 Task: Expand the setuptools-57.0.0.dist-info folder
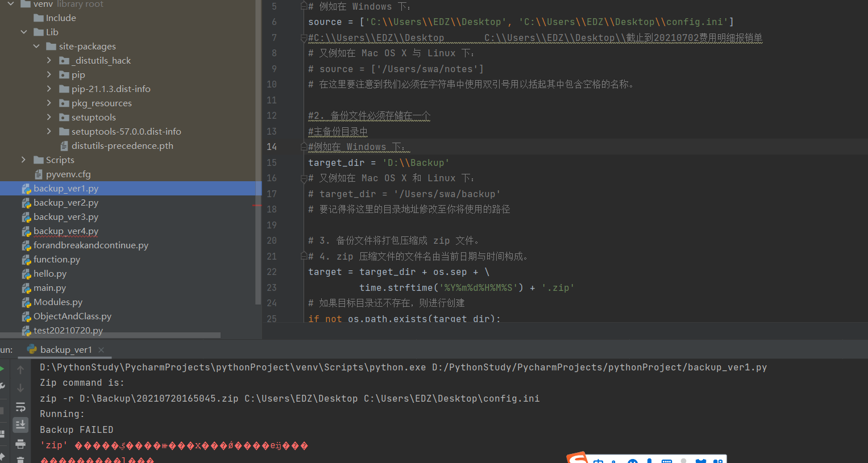[49, 131]
